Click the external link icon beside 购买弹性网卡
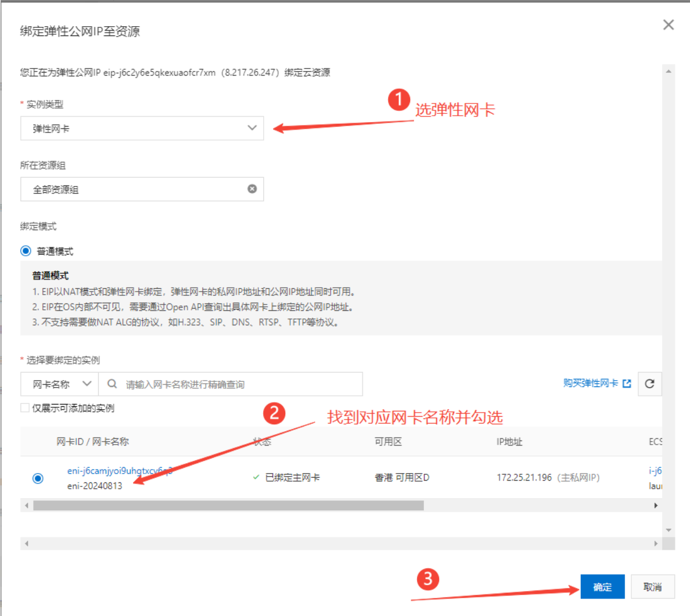Viewport: 690px width, 616px height. click(627, 384)
